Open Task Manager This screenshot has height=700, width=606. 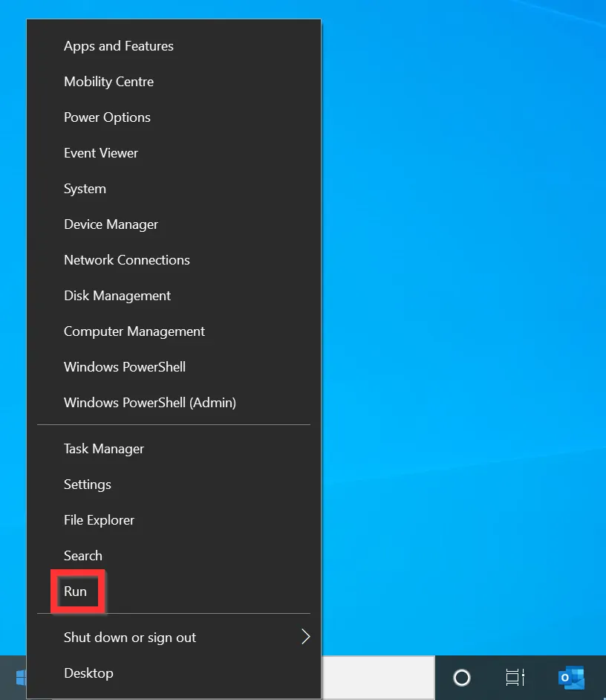103,448
